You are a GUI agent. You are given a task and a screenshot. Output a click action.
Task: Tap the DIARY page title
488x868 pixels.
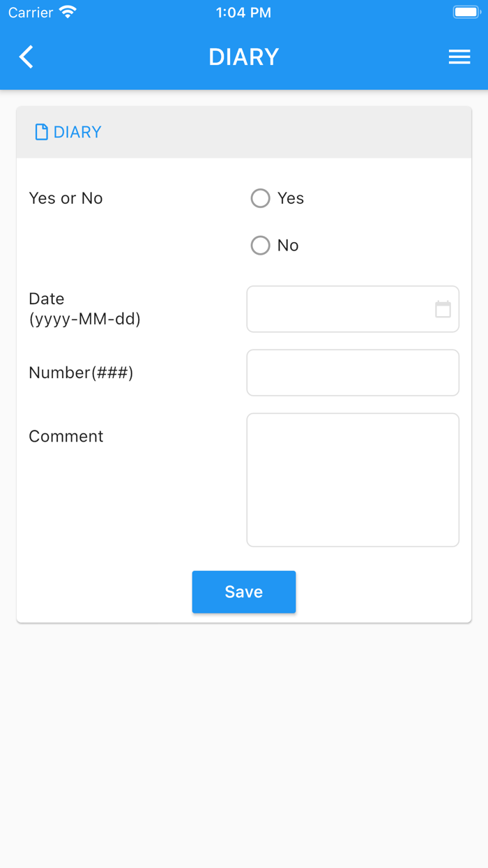pos(244,57)
